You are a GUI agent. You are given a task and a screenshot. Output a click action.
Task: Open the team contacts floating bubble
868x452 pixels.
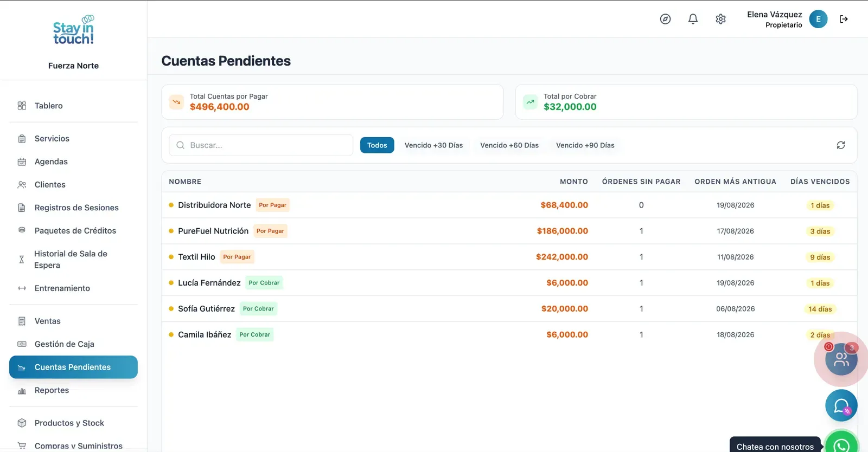pos(841,359)
